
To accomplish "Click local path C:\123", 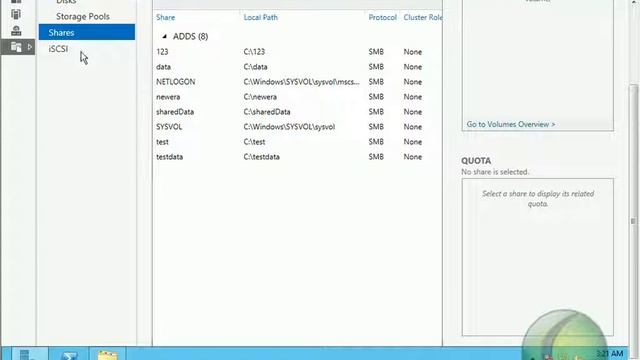I will [x=254, y=52].
